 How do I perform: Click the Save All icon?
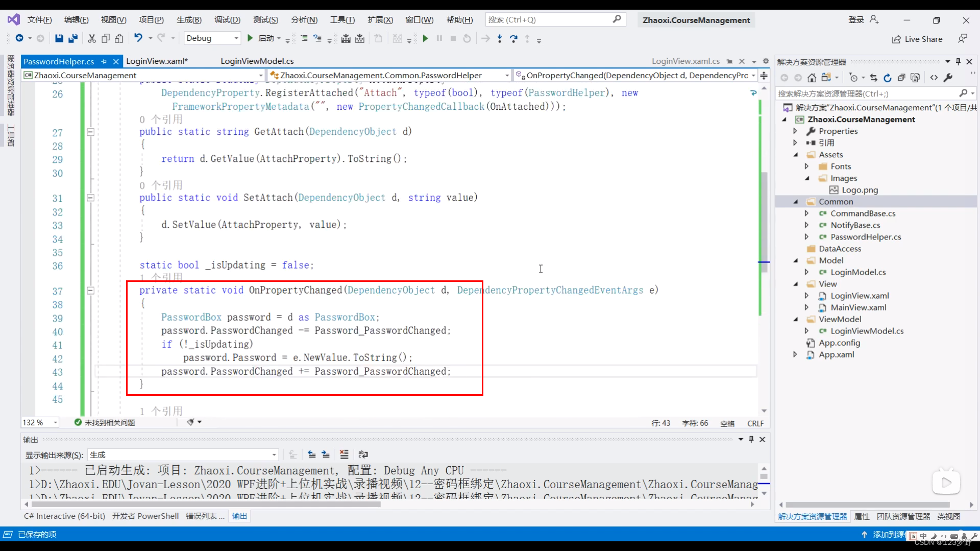pos(73,38)
